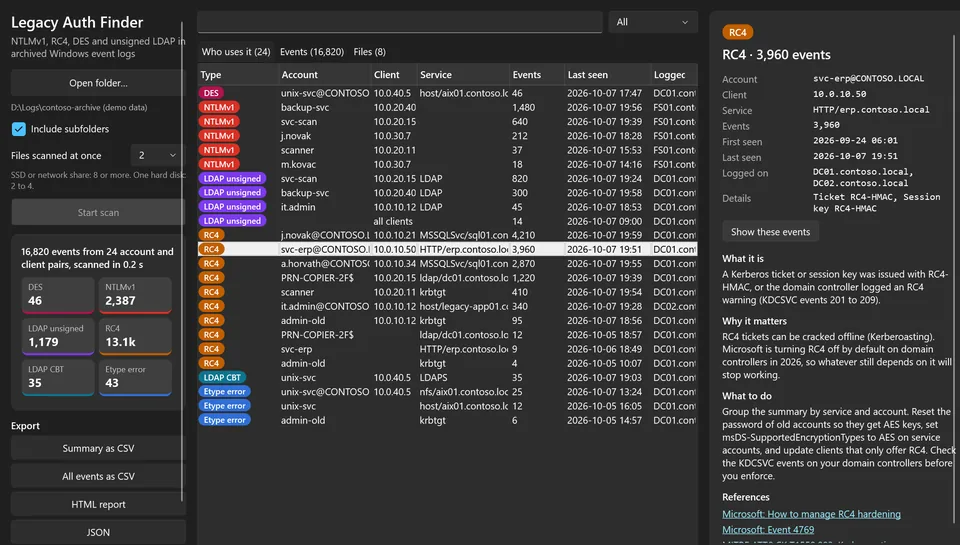Select LDAP CBT unix-svc row

pos(448,377)
